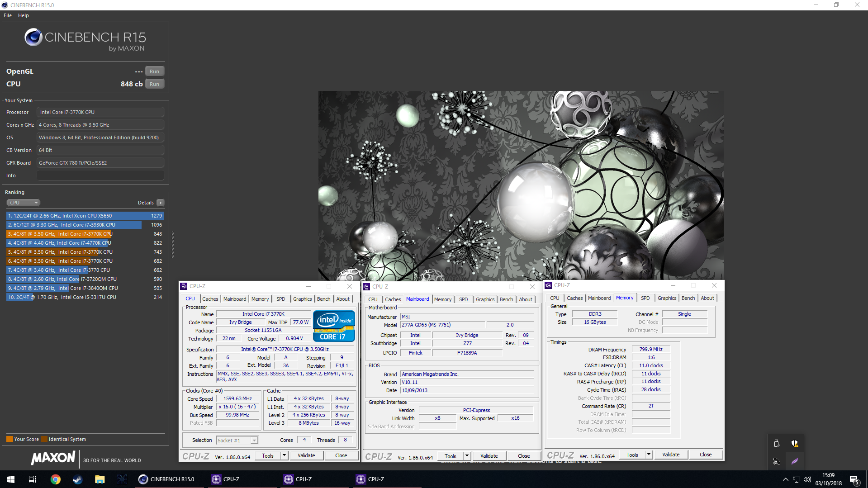Viewport: 868px width, 488px height.
Task: Click the CINEBENCH R15 logo
Action: [85, 40]
